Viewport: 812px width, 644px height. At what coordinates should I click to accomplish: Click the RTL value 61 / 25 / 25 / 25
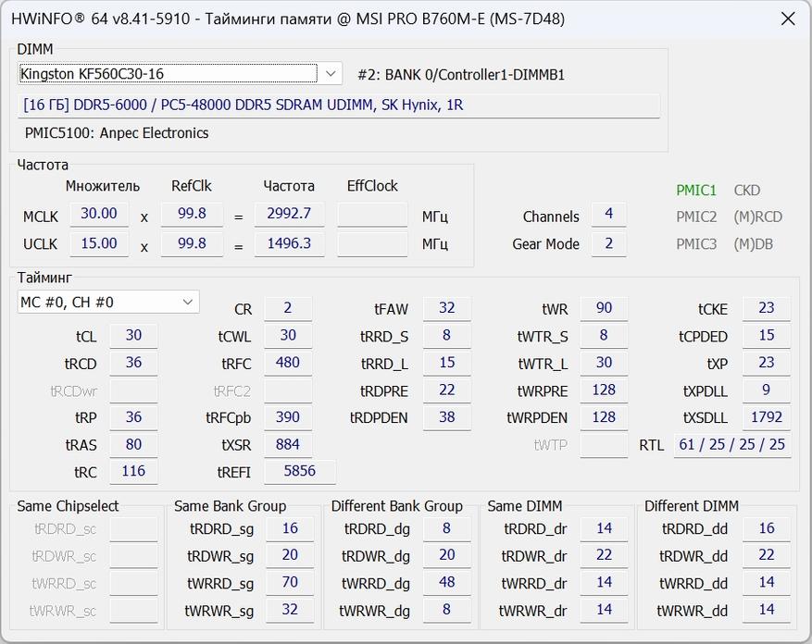(x=732, y=445)
